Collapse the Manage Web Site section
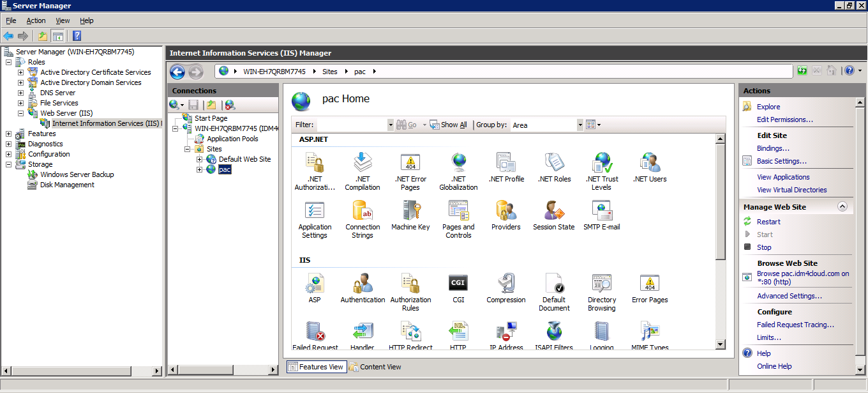 tap(842, 206)
